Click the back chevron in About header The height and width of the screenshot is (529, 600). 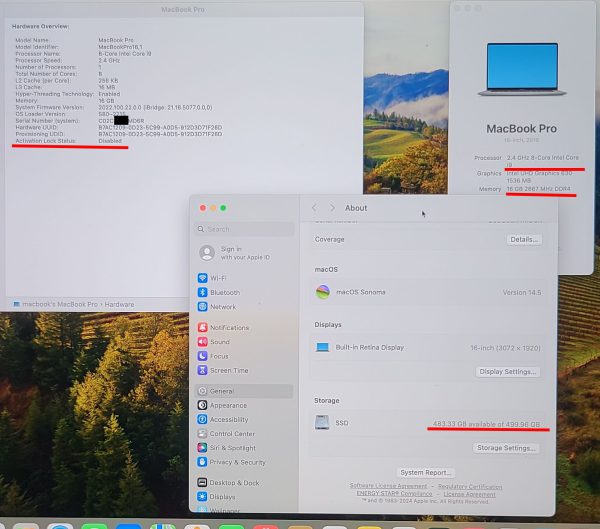314,208
